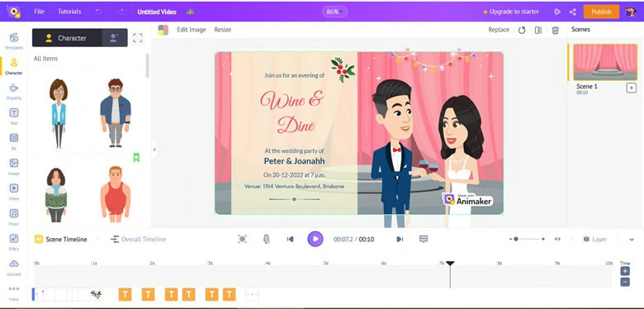
Task: Click the microphone voice-over icon
Action: [267, 239]
